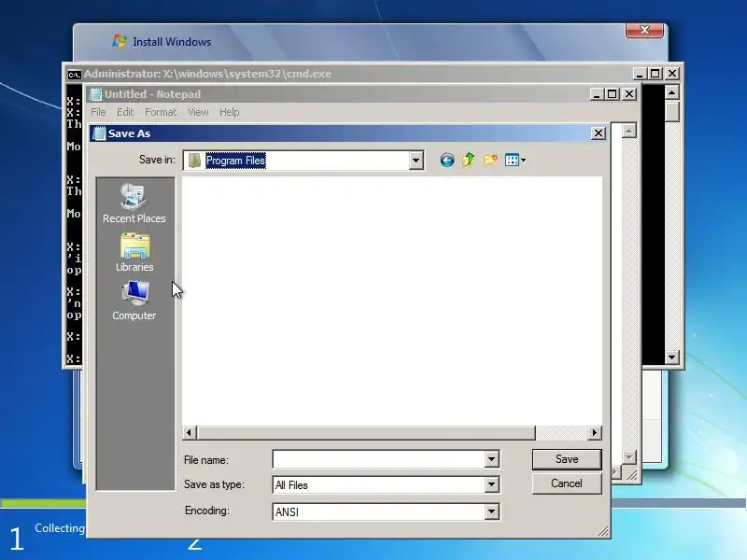Close the Save As dialog
Image resolution: width=747 pixels, height=560 pixels.
[x=599, y=133]
